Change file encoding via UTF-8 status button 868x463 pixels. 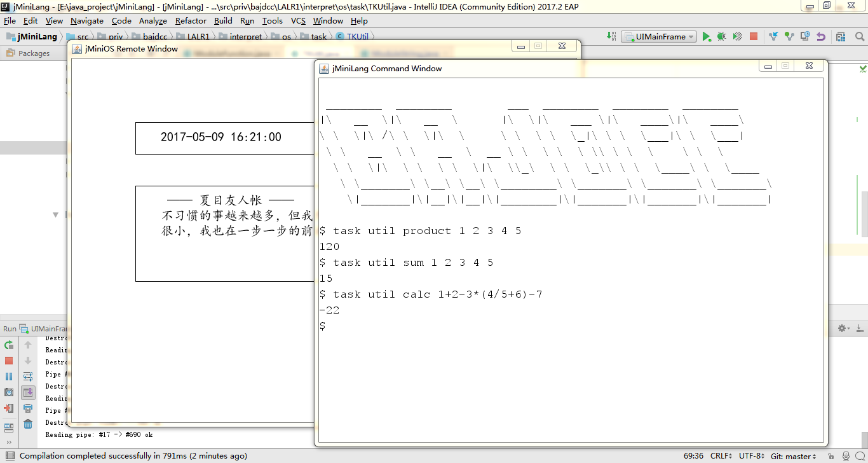point(751,456)
